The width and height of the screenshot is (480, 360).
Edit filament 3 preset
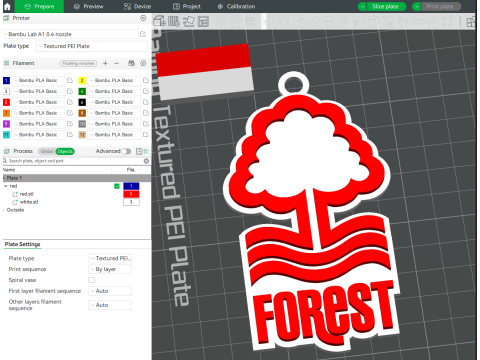(x=70, y=91)
